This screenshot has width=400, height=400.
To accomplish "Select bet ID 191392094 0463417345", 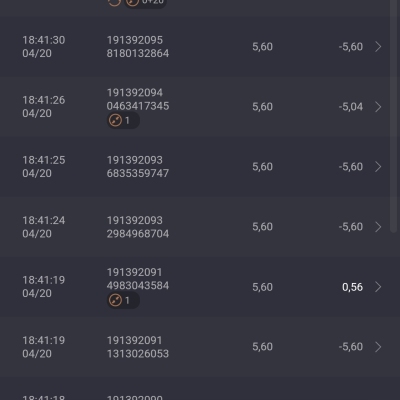I will click(138, 99).
